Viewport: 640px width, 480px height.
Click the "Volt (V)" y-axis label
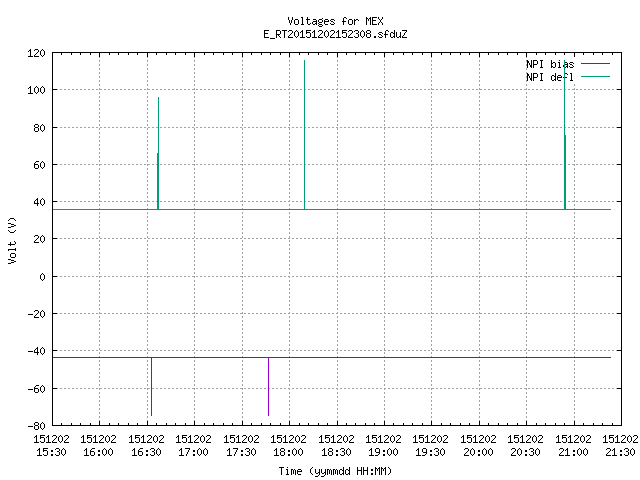coord(12,240)
